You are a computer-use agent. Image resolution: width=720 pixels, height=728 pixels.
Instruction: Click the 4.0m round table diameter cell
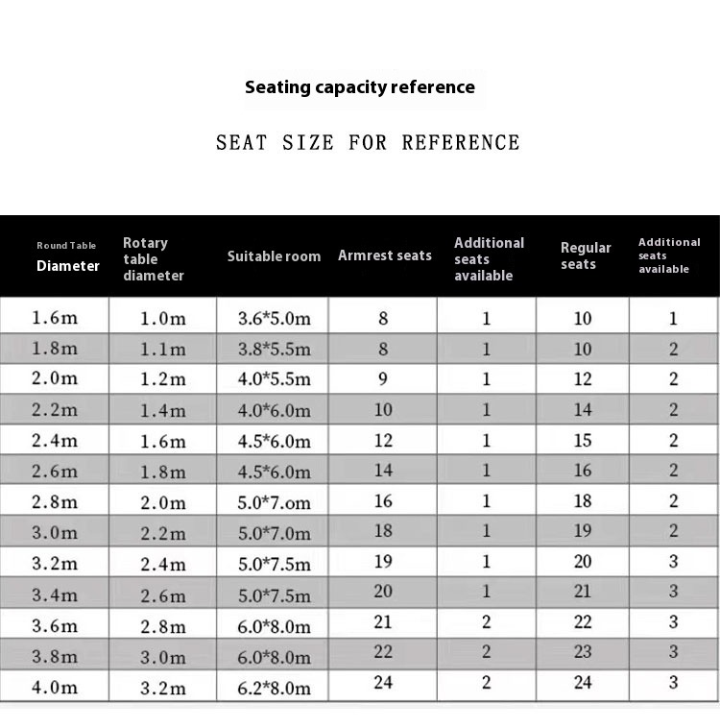(x=55, y=686)
